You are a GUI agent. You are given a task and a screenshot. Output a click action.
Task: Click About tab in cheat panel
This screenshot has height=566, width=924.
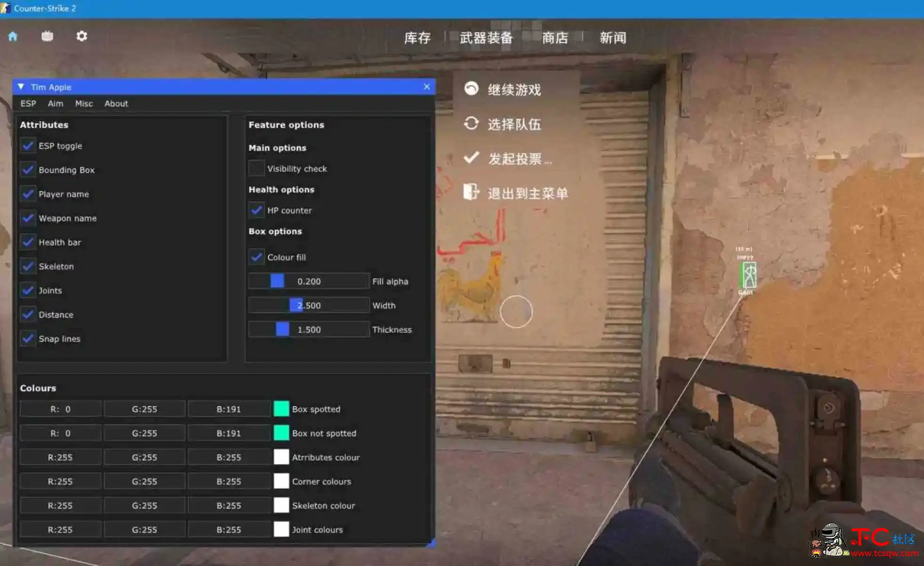pyautogui.click(x=116, y=104)
